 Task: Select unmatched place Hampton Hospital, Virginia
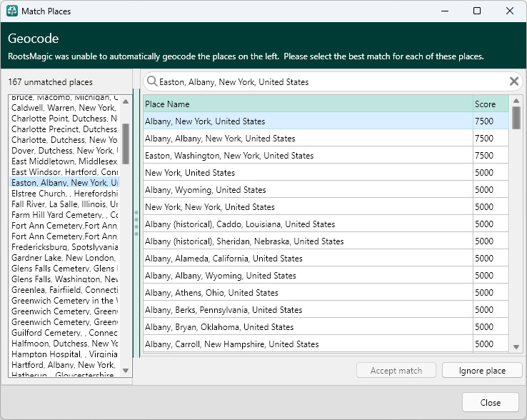click(64, 354)
